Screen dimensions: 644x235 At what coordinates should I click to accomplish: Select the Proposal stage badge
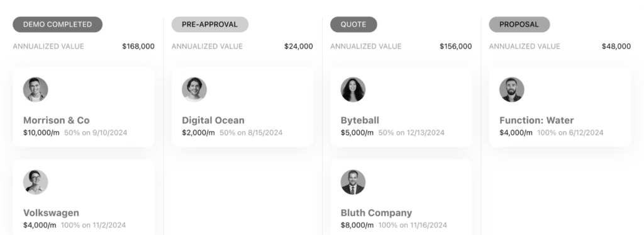tap(519, 25)
